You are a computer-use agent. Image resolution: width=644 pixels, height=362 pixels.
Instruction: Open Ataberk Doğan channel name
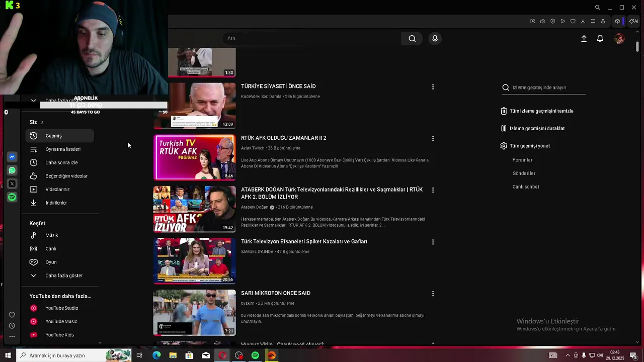coord(255,207)
